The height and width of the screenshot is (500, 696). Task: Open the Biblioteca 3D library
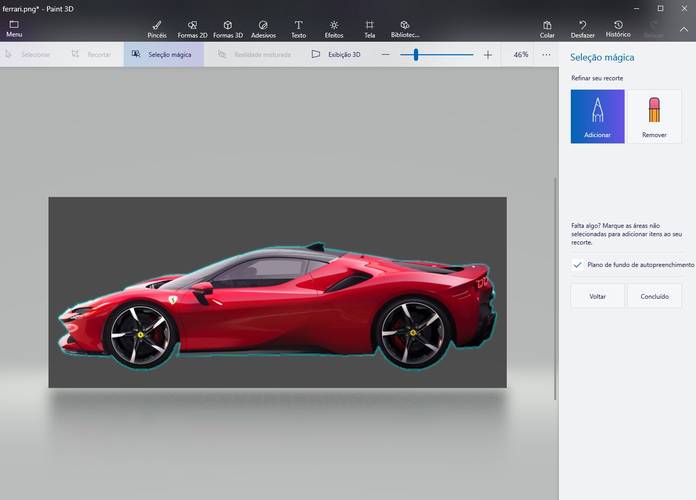click(x=405, y=29)
